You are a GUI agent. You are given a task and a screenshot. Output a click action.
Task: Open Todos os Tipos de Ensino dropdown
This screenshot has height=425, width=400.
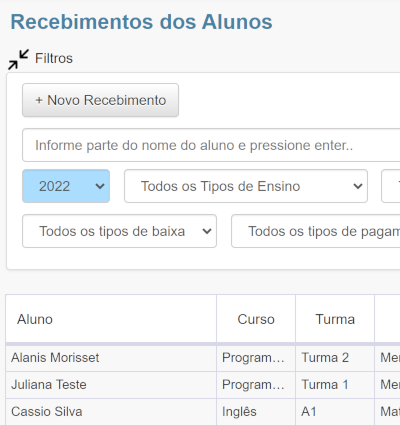(246, 186)
